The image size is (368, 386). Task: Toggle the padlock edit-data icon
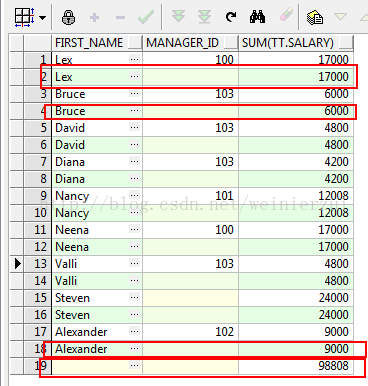(x=68, y=17)
